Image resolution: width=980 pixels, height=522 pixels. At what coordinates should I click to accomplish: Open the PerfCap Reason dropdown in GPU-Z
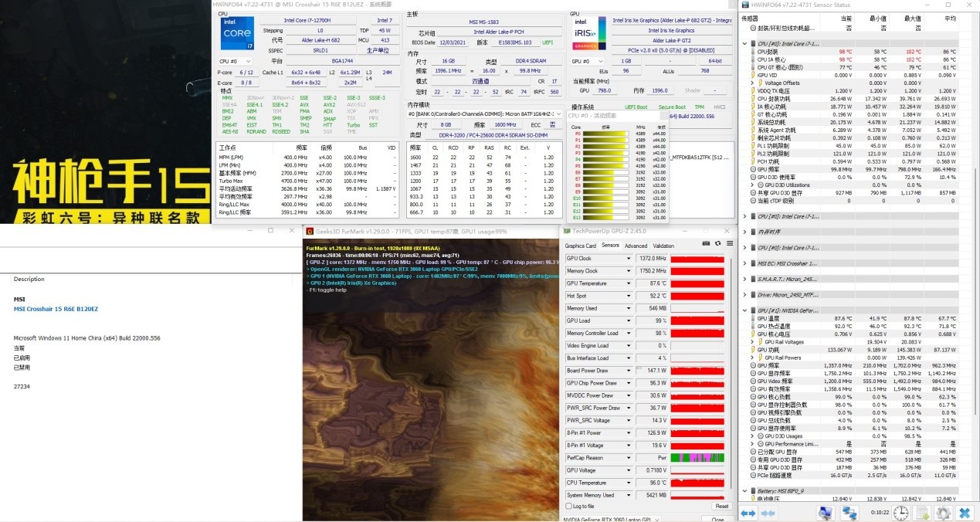click(629, 458)
